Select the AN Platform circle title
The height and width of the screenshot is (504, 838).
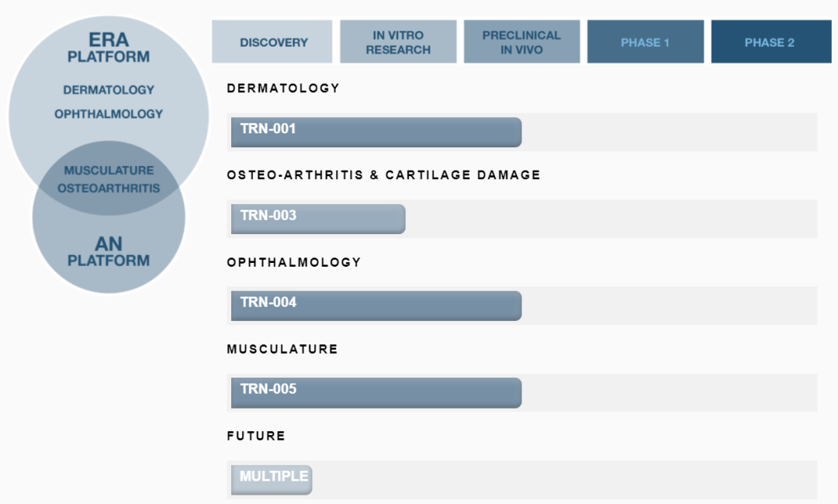tap(109, 252)
